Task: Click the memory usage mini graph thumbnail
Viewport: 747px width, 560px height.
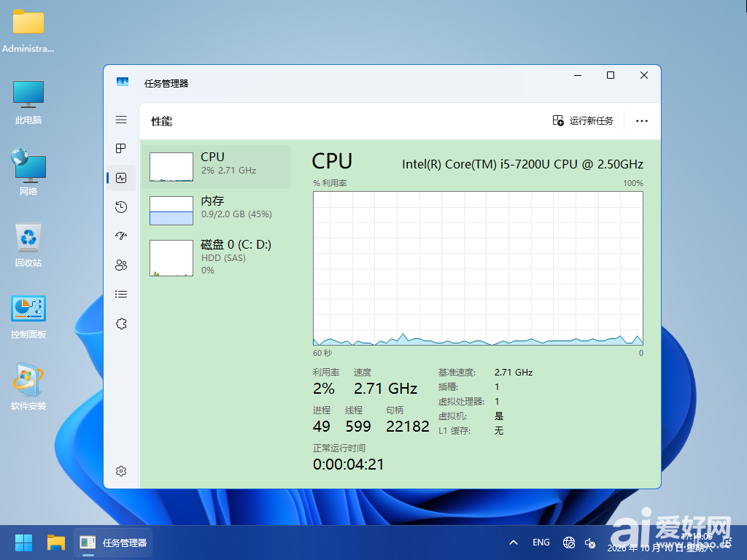Action: tap(171, 211)
